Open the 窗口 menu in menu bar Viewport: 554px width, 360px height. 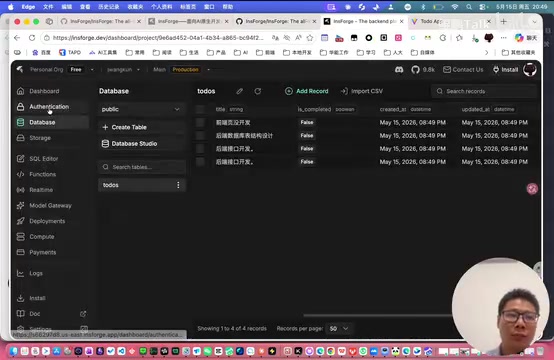tap(209, 7)
